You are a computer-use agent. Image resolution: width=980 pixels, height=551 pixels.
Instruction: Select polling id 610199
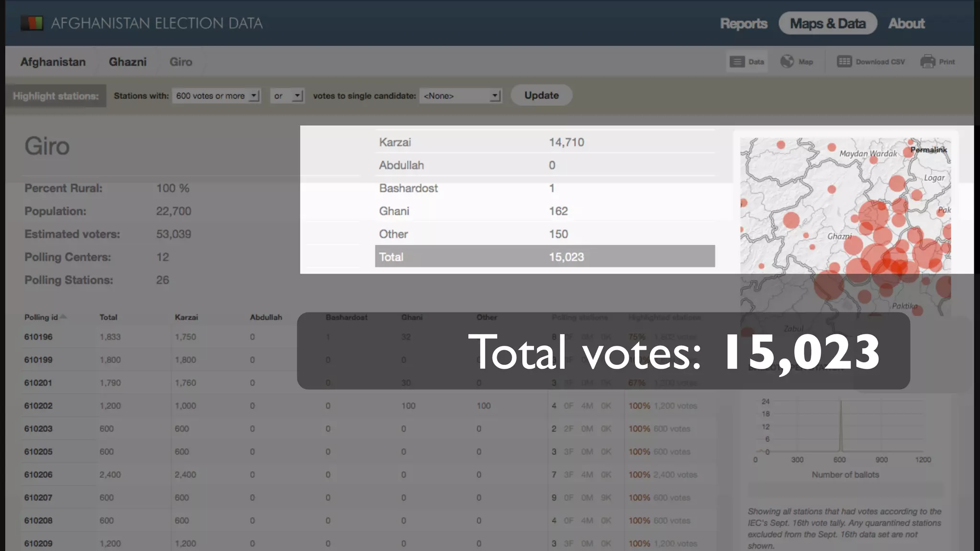[38, 360]
